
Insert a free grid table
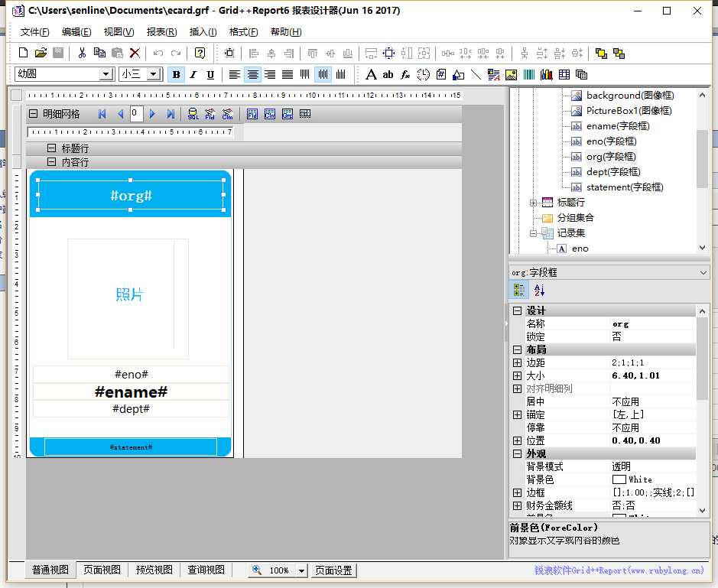coord(564,75)
